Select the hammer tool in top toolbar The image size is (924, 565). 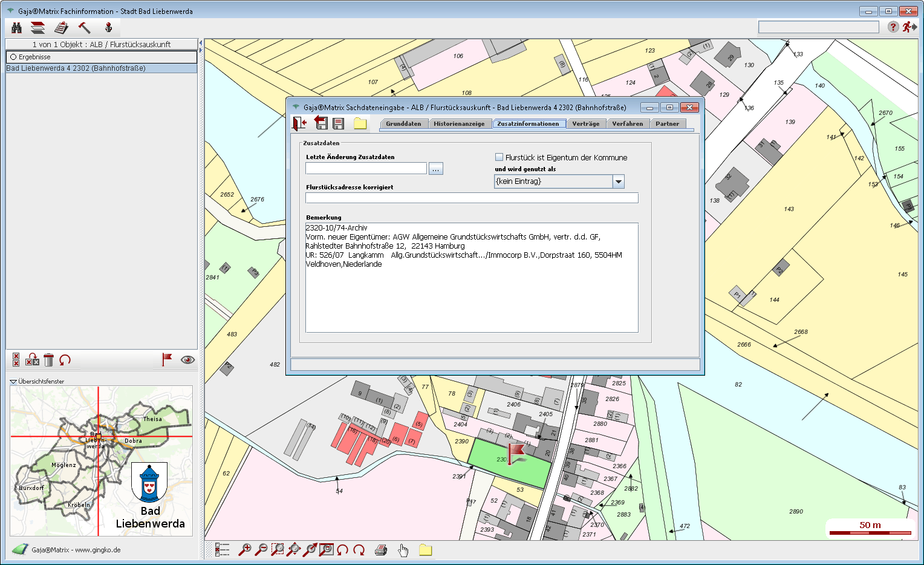tap(84, 28)
